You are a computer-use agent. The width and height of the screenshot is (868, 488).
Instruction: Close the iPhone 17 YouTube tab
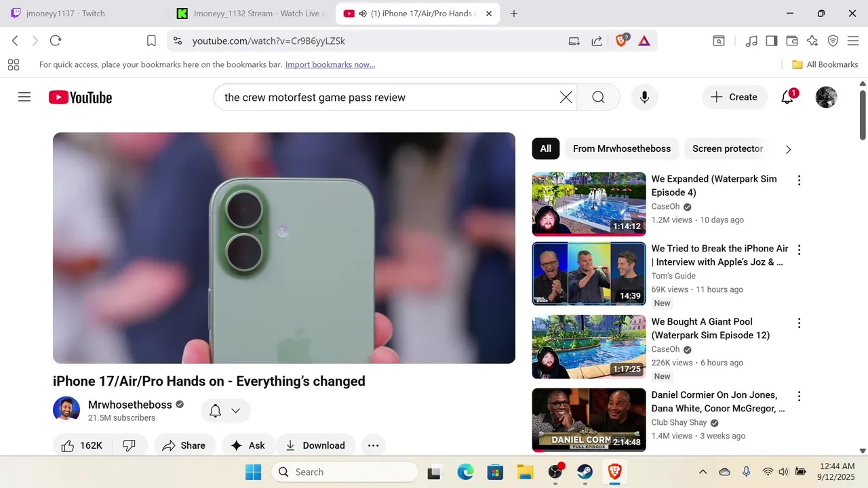[489, 14]
